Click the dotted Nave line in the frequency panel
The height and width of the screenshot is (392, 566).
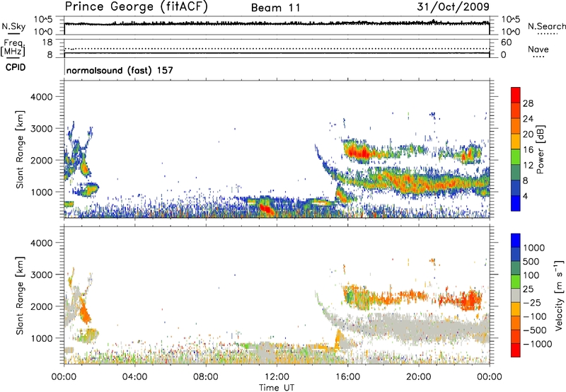click(x=277, y=48)
